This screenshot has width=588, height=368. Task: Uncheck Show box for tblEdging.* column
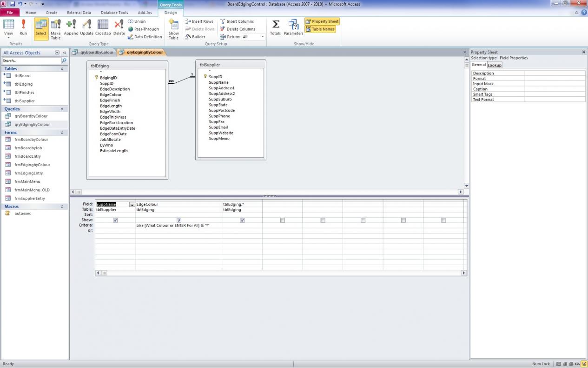[x=242, y=220]
